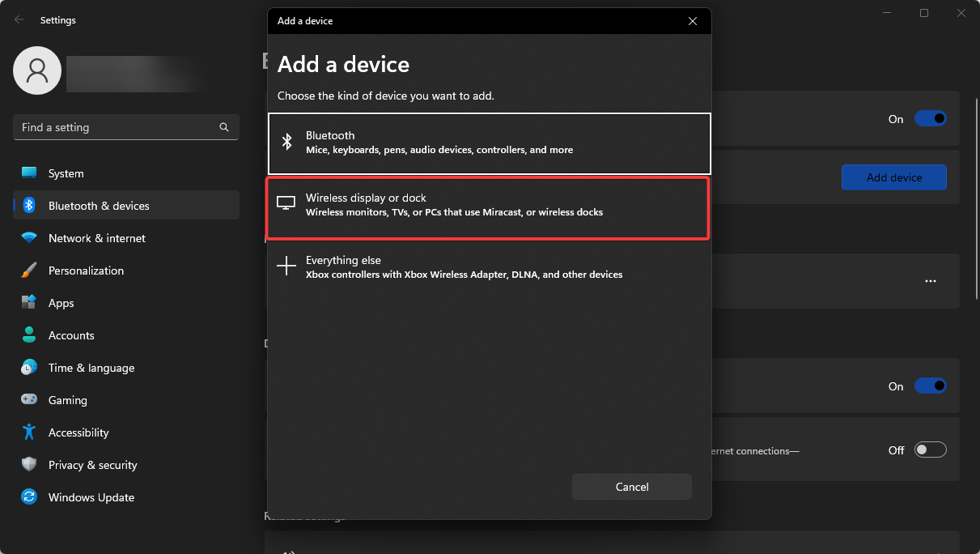Open Apps settings category

click(126, 303)
